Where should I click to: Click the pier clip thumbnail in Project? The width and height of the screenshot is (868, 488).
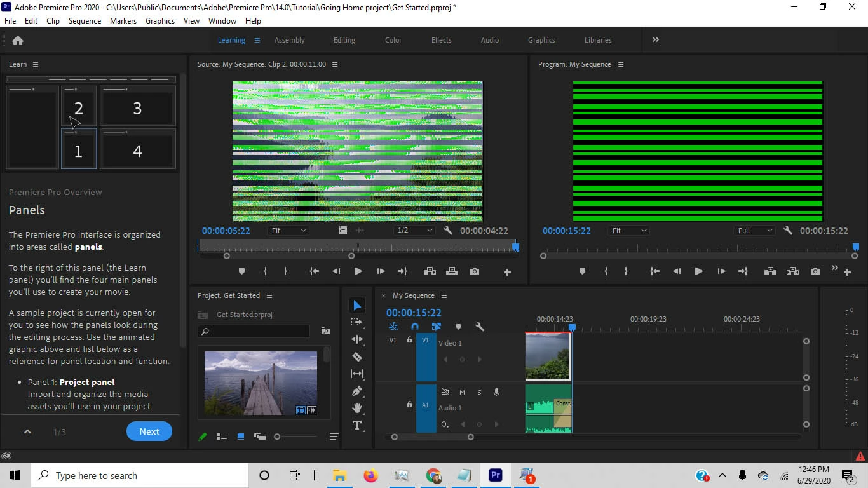tap(261, 383)
